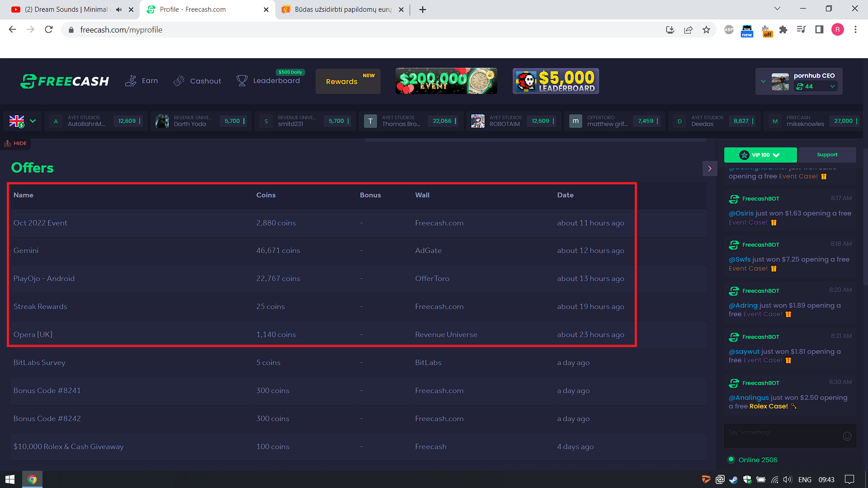Expand the 44 coins balance dropdown
Viewport: 868px width, 488px height.
click(816, 86)
